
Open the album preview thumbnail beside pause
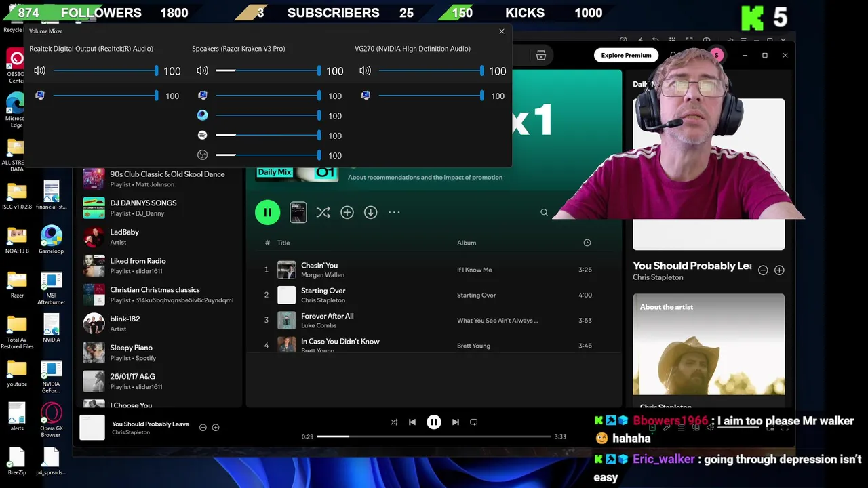pyautogui.click(x=298, y=212)
